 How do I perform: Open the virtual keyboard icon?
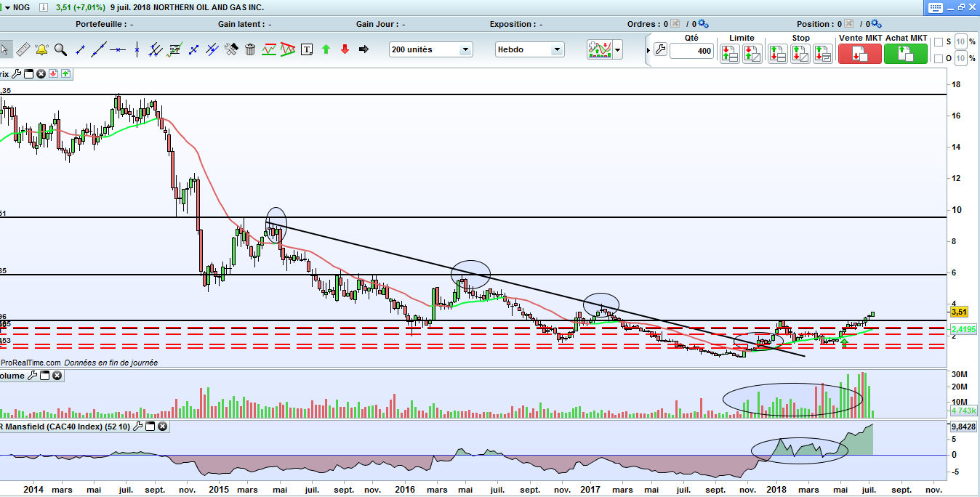pos(936,7)
